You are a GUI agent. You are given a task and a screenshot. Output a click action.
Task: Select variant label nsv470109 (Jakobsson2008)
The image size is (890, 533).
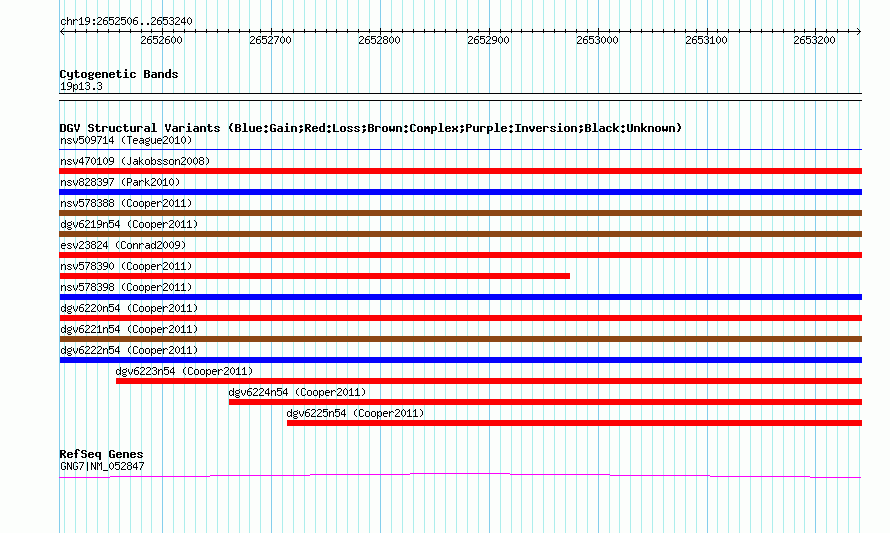click(x=135, y=161)
